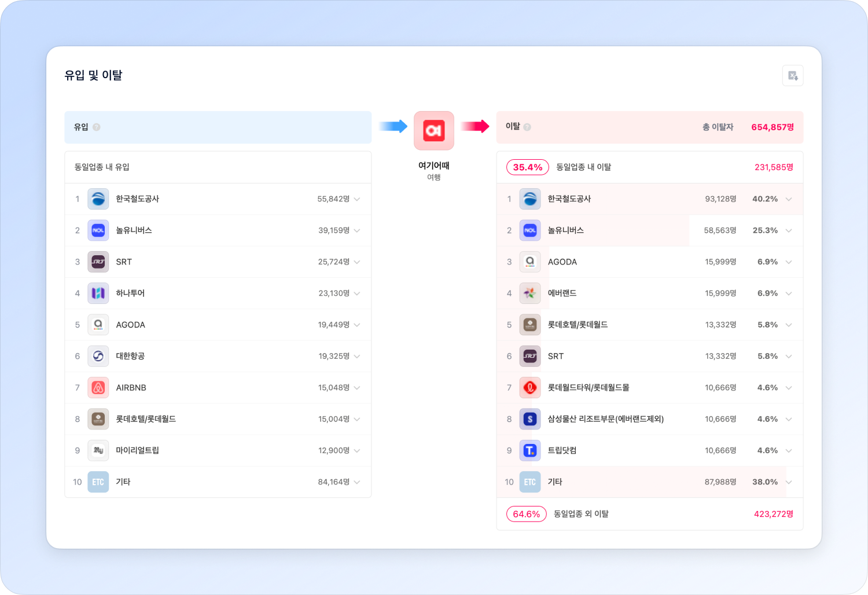Click the 마이리얼트립 logo icon
This screenshot has height=595, width=868.
click(x=98, y=450)
